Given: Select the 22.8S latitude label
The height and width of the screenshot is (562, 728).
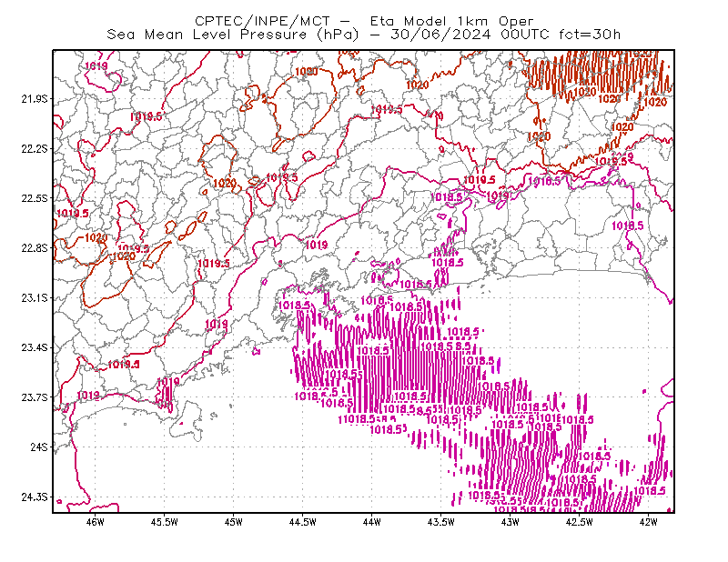Looking at the screenshot, I should [35, 248].
